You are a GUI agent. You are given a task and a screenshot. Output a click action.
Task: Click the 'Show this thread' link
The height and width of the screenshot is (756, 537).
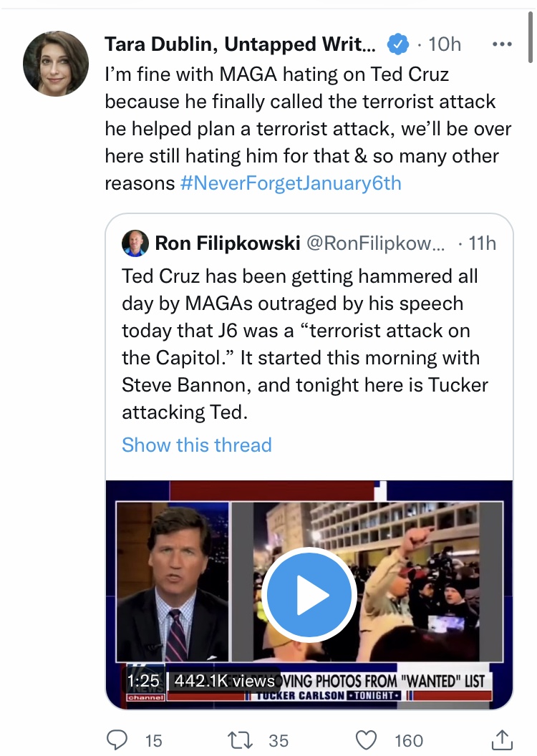click(x=197, y=445)
